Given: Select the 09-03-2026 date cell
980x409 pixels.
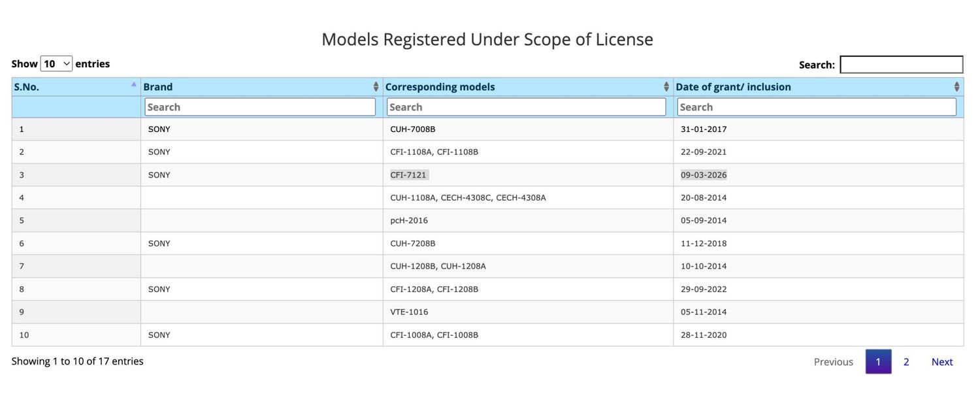Looking at the screenshot, I should pyautogui.click(x=704, y=175).
